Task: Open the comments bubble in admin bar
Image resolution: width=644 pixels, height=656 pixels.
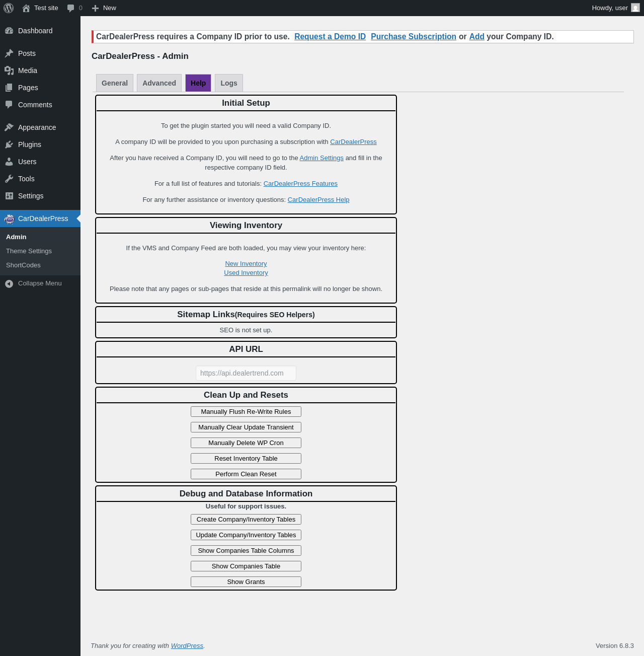Action: point(71,8)
